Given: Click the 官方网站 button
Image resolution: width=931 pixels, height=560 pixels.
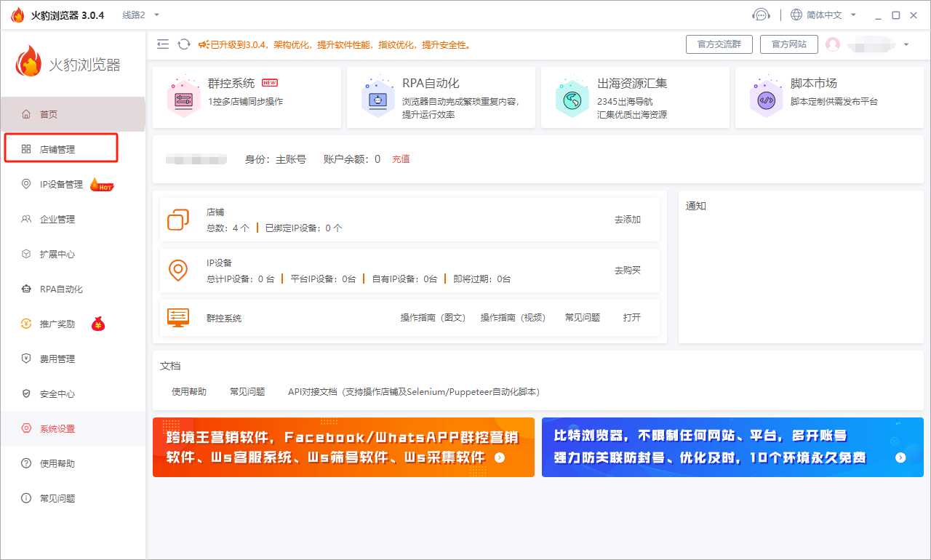Looking at the screenshot, I should (x=788, y=44).
